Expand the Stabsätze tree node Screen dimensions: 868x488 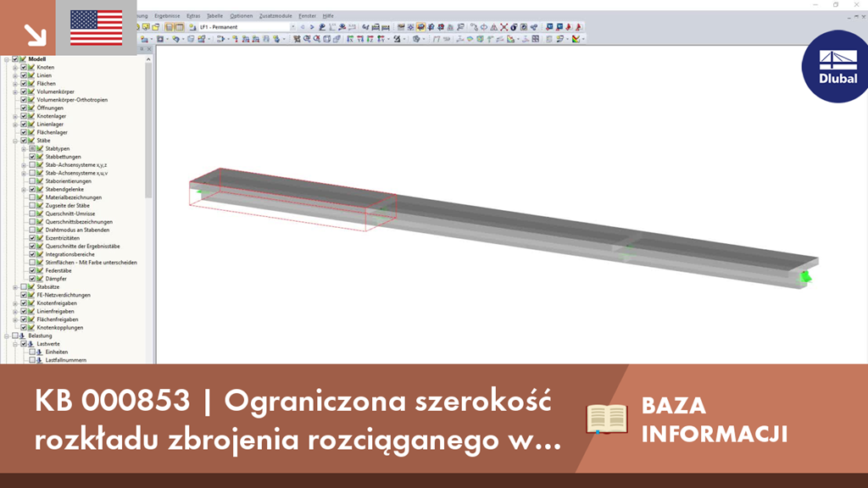click(15, 287)
